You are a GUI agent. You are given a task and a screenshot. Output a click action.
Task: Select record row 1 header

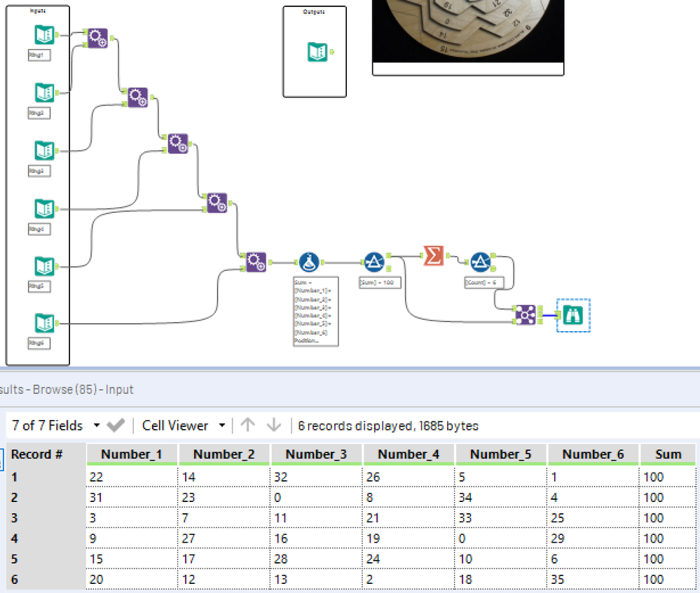(46, 477)
